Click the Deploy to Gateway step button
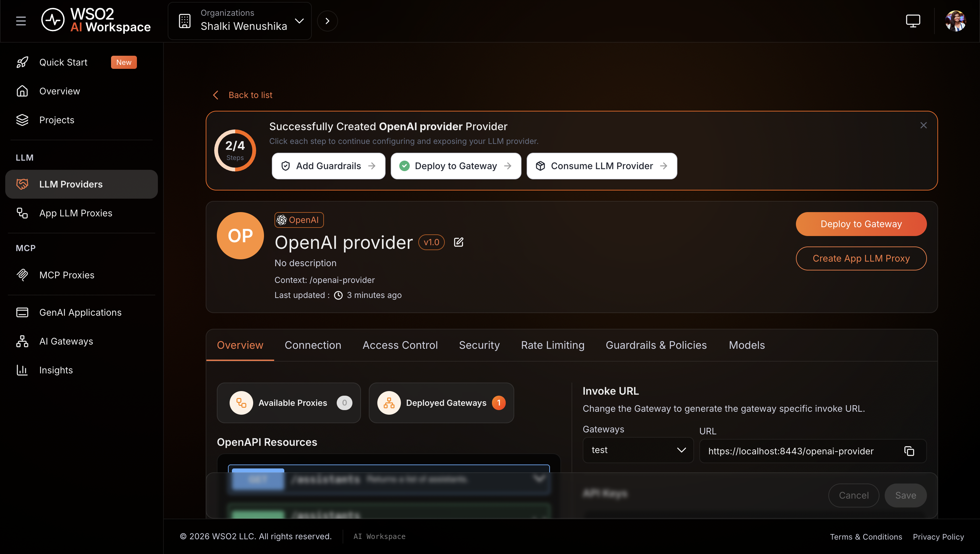The height and width of the screenshot is (554, 980). (x=456, y=166)
